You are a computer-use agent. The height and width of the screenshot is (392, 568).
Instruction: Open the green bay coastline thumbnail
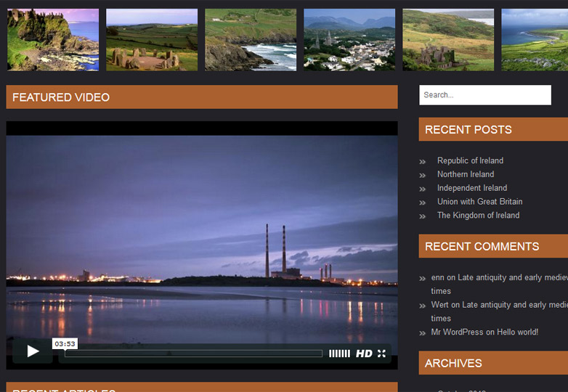coord(535,40)
